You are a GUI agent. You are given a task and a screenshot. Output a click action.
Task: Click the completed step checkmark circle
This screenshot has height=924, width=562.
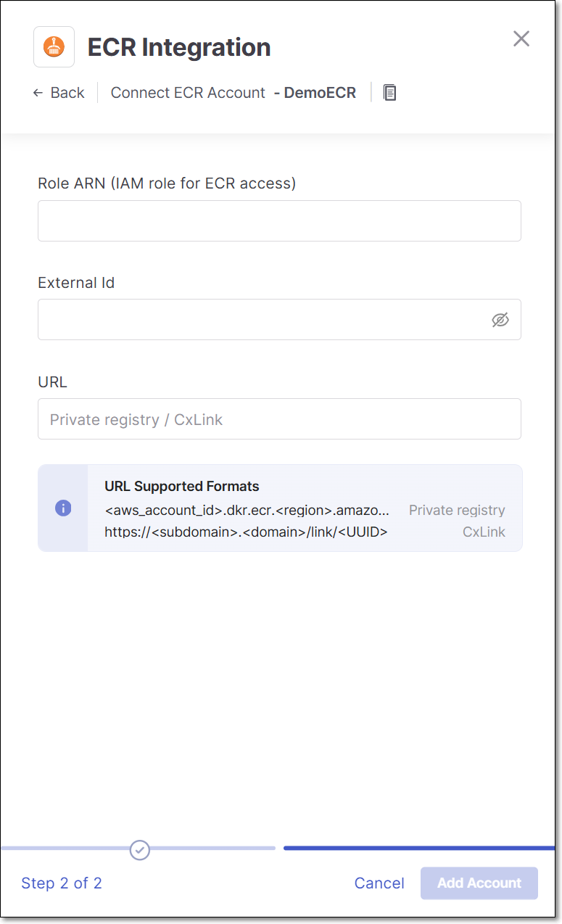140,849
